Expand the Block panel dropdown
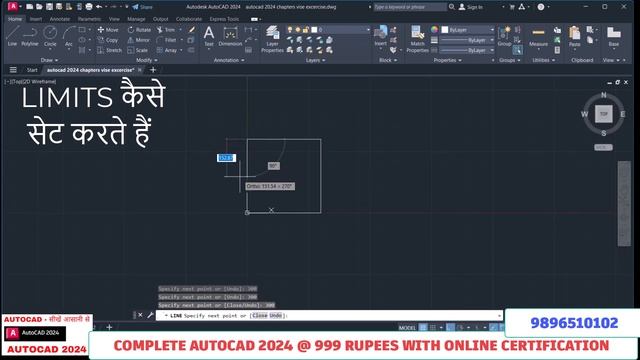640x360 pixels. click(x=388, y=60)
